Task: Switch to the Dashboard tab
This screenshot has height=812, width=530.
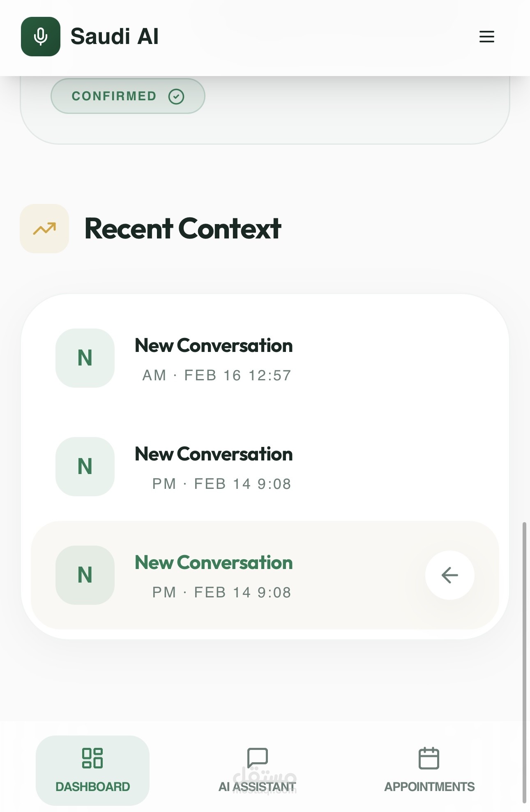Action: tap(92, 786)
